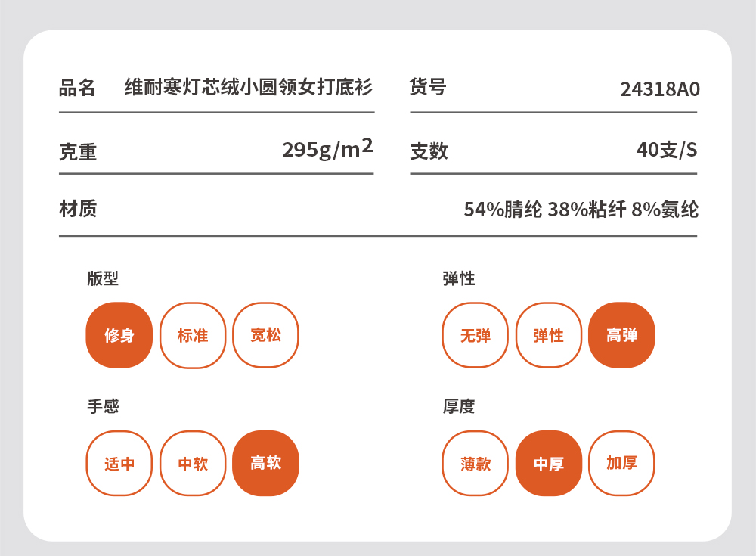Click the material composition text 54%腈纶 38%粘纤 8%氨纶

[x=581, y=210]
